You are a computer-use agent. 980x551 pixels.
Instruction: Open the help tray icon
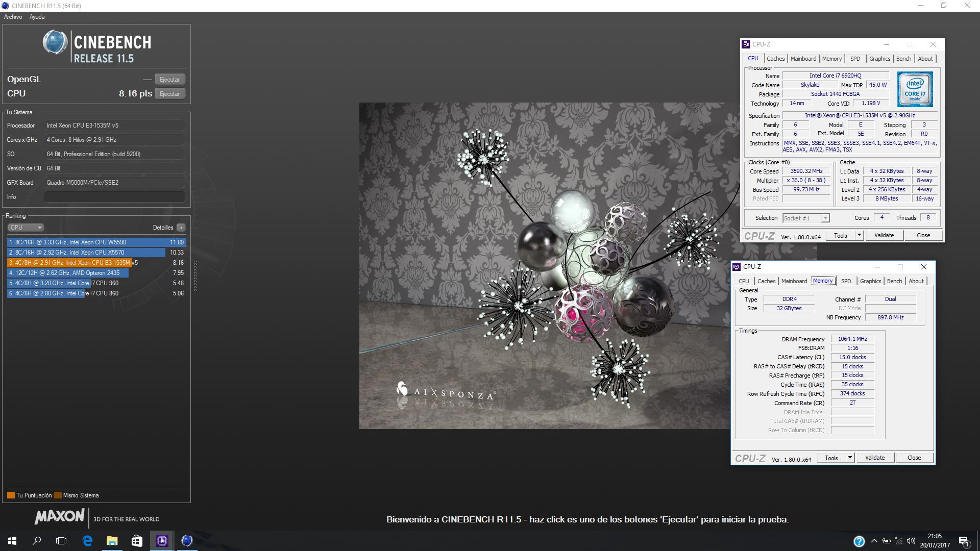click(x=859, y=541)
